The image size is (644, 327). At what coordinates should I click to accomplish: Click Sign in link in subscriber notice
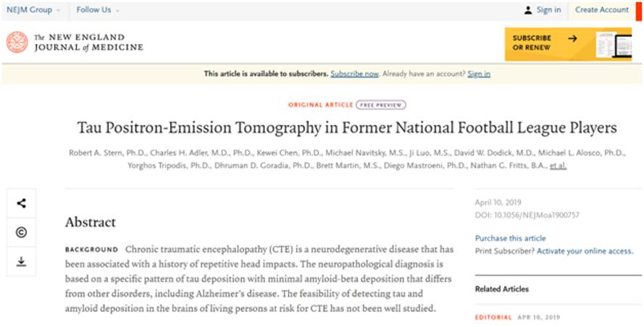tap(479, 74)
